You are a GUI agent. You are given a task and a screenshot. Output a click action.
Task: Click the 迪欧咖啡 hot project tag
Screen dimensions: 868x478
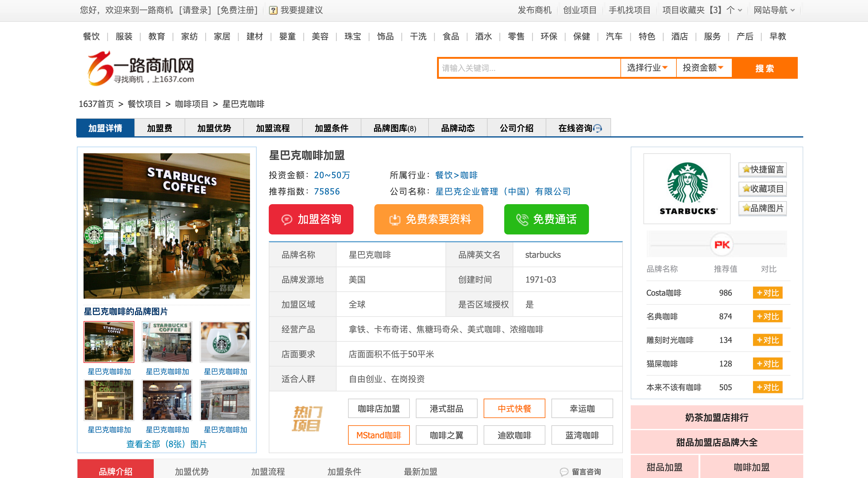tap(514, 435)
